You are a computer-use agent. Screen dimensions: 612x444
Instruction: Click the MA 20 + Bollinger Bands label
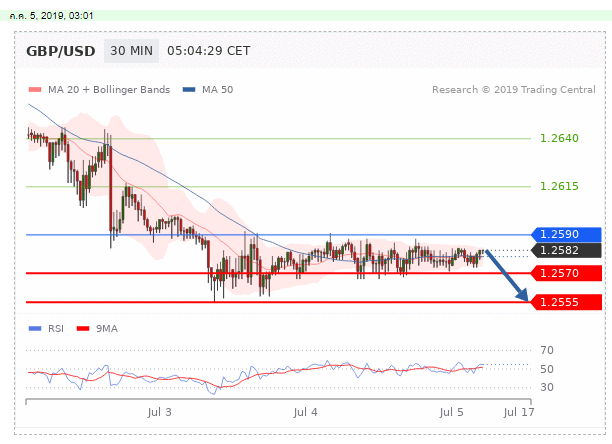(109, 90)
